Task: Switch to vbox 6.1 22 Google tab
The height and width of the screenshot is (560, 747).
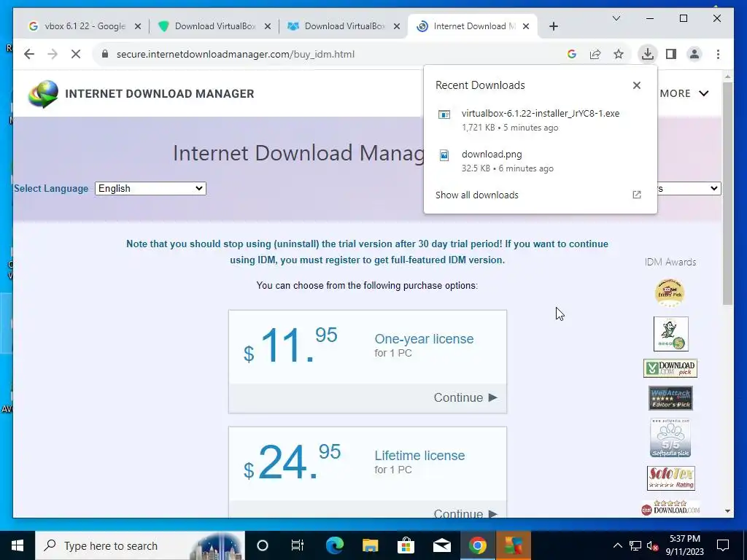Action: [x=85, y=26]
